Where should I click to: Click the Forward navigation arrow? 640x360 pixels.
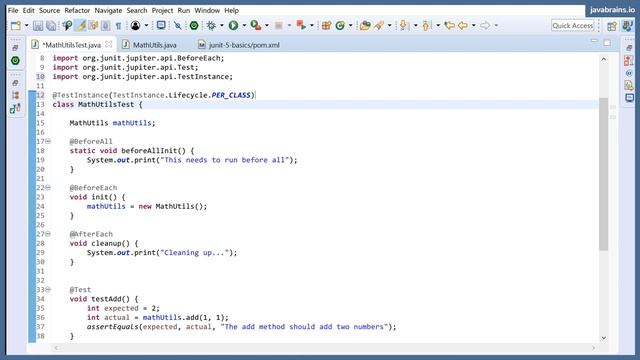[485, 26]
